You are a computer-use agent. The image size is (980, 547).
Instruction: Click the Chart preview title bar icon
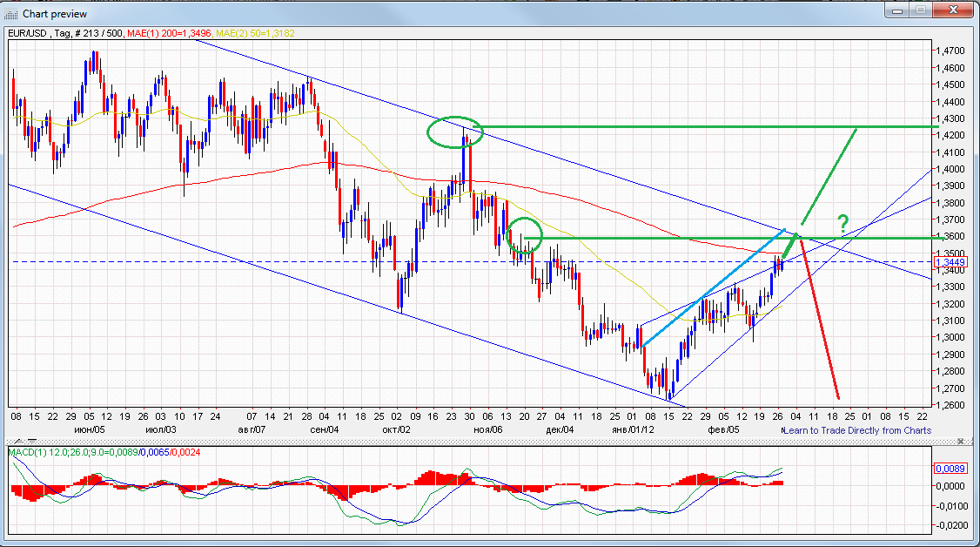point(9,13)
